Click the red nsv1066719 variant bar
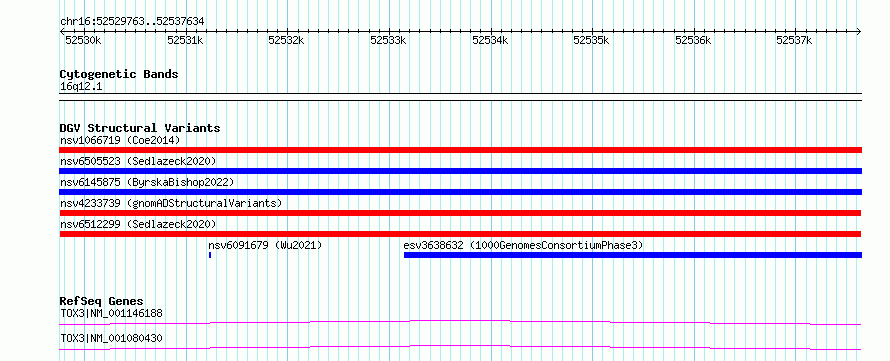The height and width of the screenshot is (361, 890). point(460,150)
